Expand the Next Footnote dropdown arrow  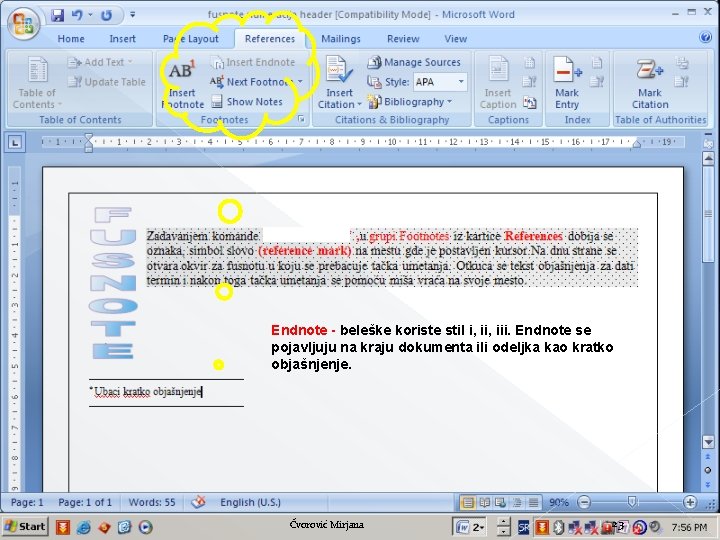pyautogui.click(x=300, y=82)
